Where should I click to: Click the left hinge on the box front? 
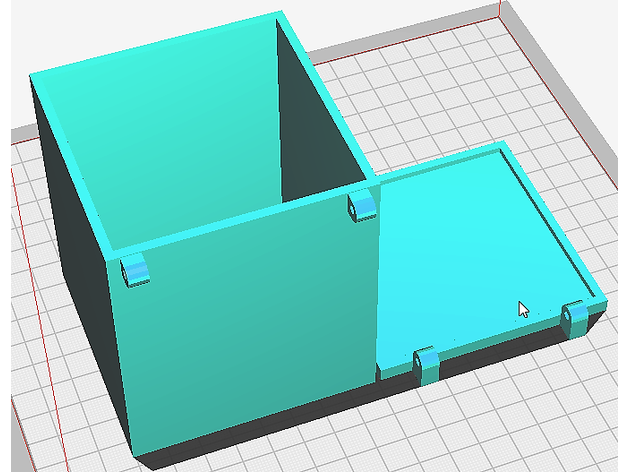pyautogui.click(x=134, y=271)
